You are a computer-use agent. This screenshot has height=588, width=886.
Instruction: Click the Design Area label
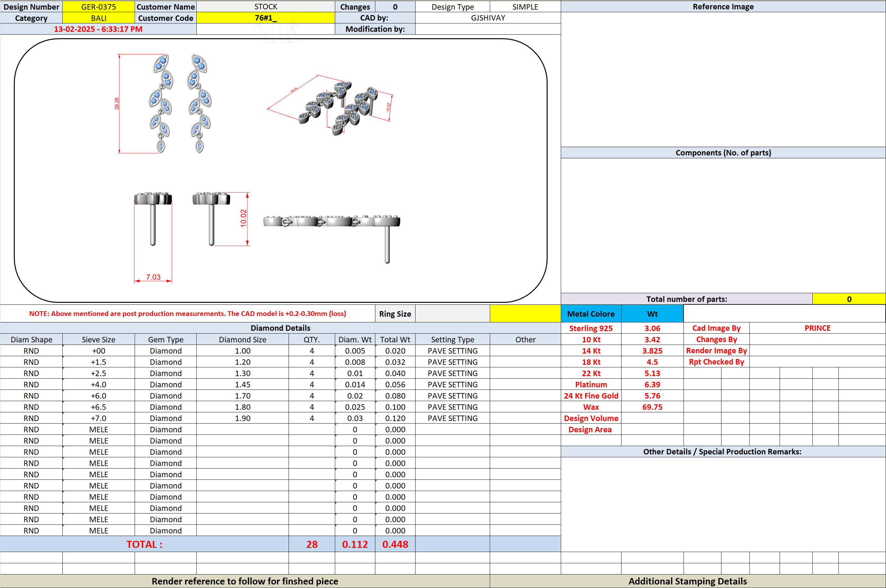(x=591, y=429)
